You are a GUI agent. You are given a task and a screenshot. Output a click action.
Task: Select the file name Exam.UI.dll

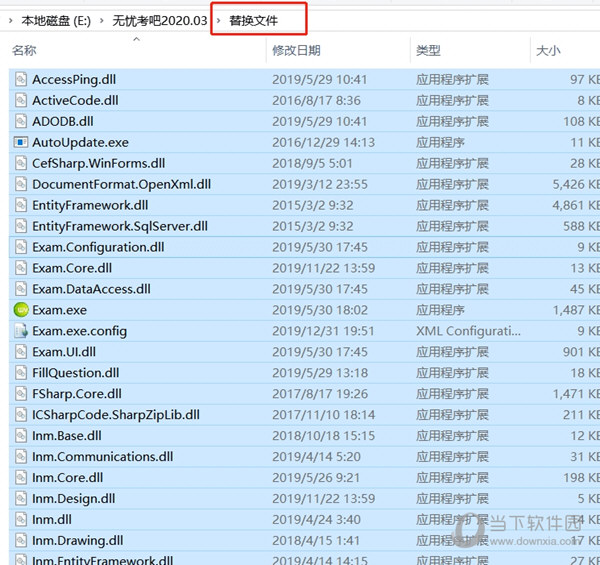(x=64, y=352)
